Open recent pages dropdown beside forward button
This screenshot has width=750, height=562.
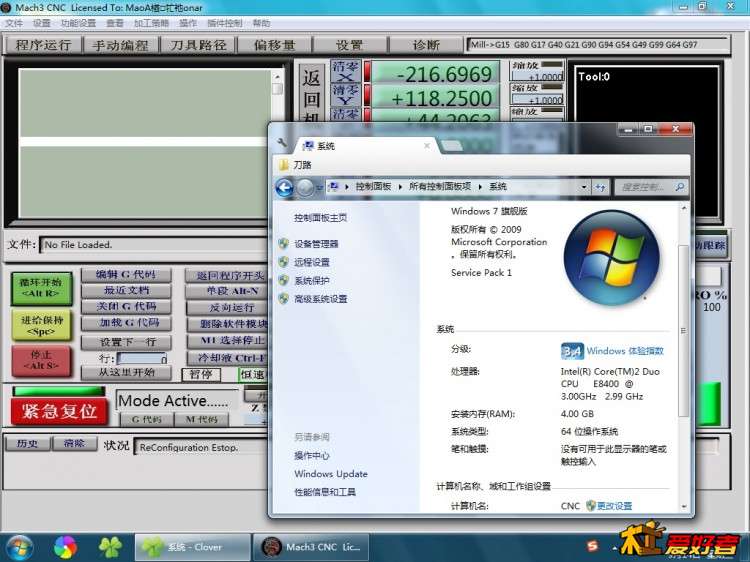pos(320,187)
